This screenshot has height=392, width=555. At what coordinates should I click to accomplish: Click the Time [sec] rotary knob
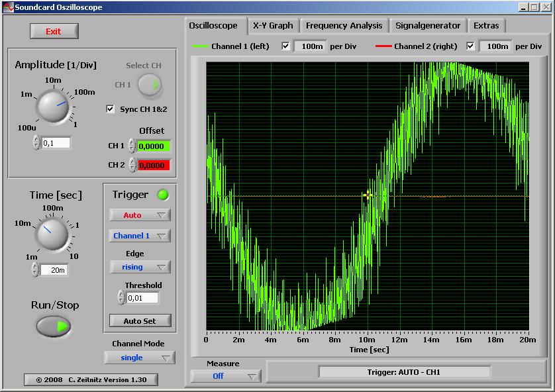point(52,234)
